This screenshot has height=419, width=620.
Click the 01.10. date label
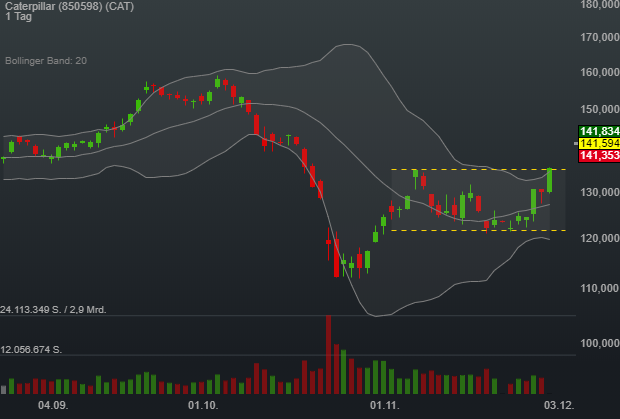pyautogui.click(x=203, y=406)
